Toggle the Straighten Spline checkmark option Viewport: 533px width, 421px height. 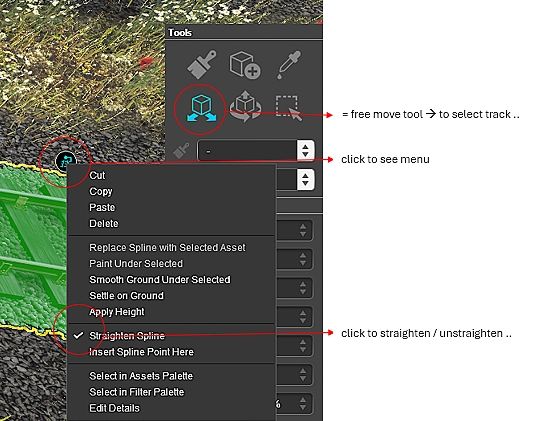(x=126, y=336)
